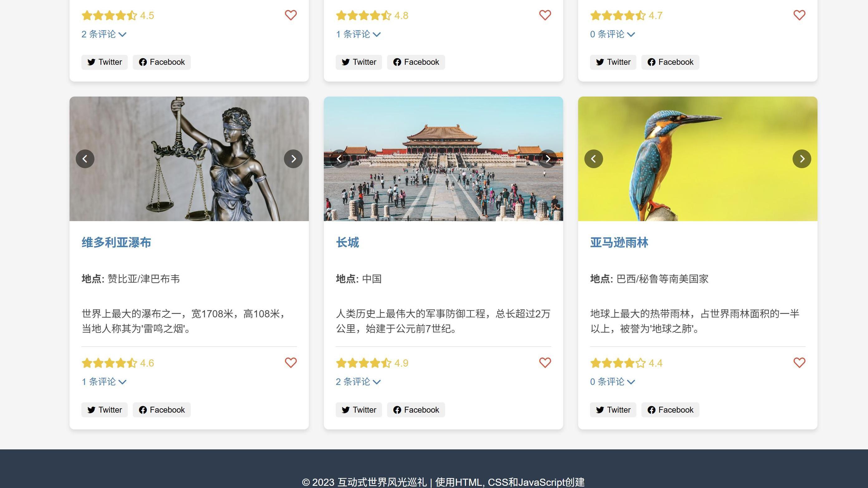Click the previous arrow on the 维多利亚瀑布 carousel
The width and height of the screenshot is (868, 488).
coord(85,159)
